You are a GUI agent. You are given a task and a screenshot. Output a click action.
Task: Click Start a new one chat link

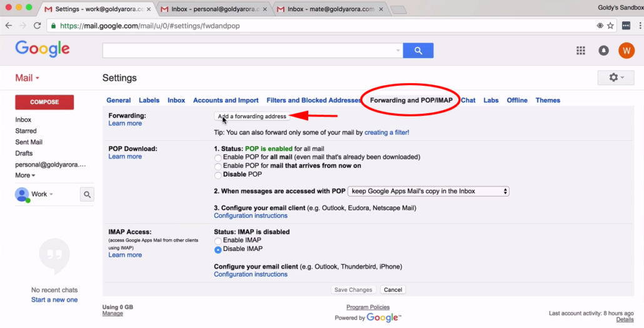tap(54, 300)
